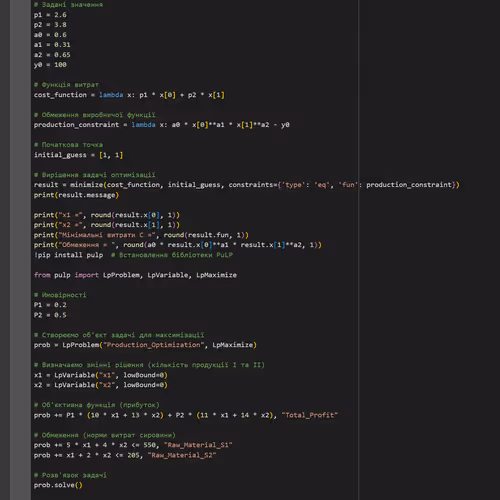Click the from pulp import line

point(135,275)
